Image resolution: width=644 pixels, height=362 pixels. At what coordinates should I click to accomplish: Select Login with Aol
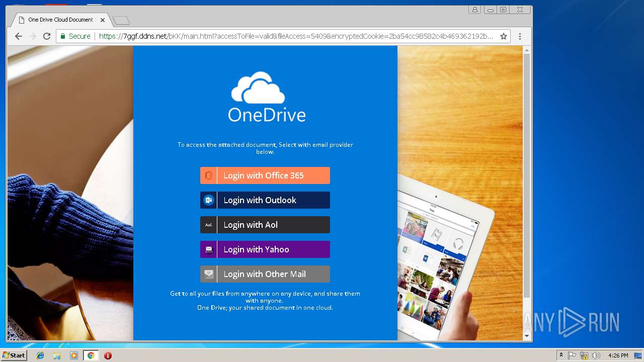tap(265, 225)
